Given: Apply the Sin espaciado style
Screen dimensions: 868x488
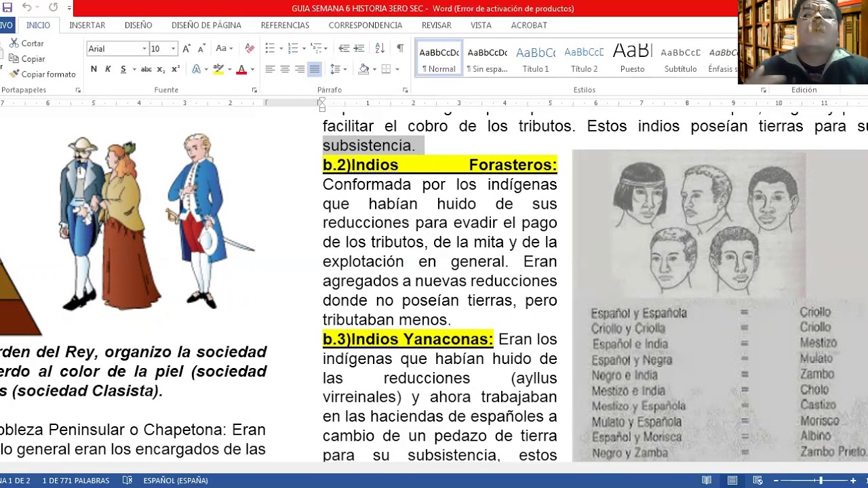Looking at the screenshot, I should click(487, 59).
